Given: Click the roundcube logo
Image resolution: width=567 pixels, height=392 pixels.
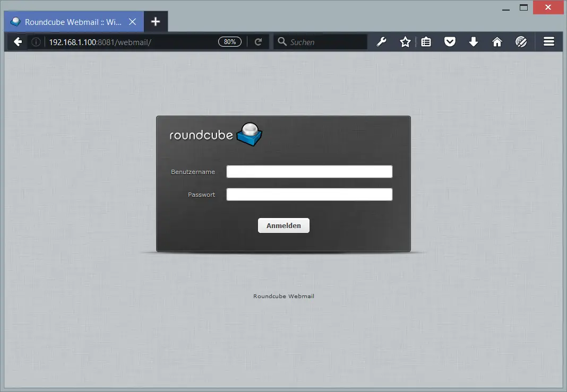Looking at the screenshot, I should coord(216,134).
